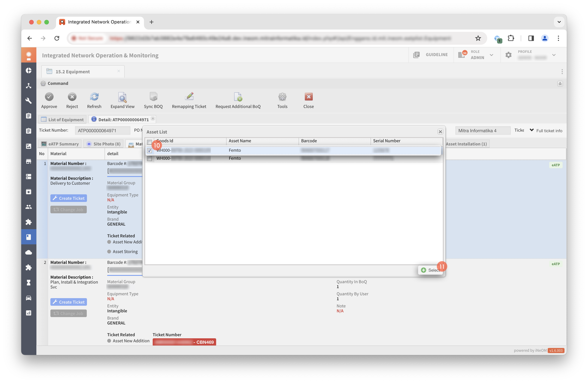Screen dimensions: 588x383
Task: Click Create Ticket for Plan, Install & Integration
Action: tap(69, 302)
